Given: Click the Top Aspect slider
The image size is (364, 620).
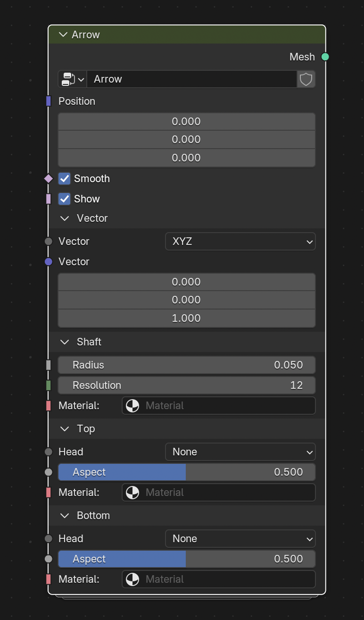Looking at the screenshot, I should pyautogui.click(x=187, y=472).
